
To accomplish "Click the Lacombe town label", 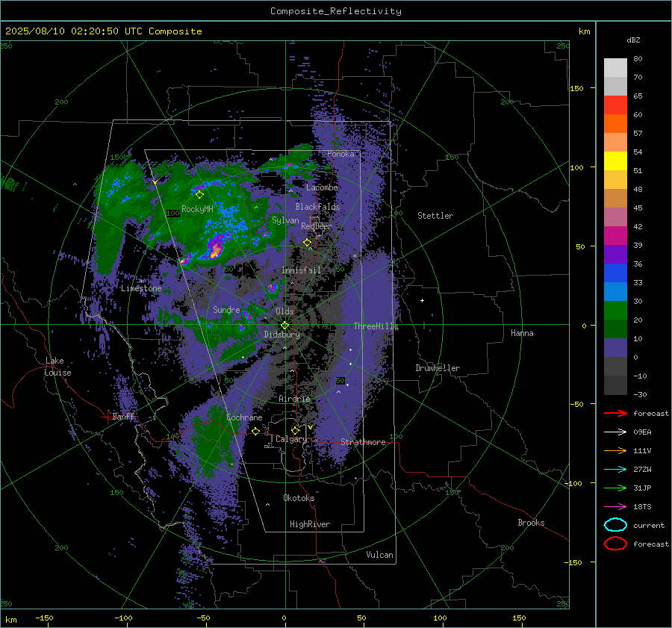I will [322, 187].
